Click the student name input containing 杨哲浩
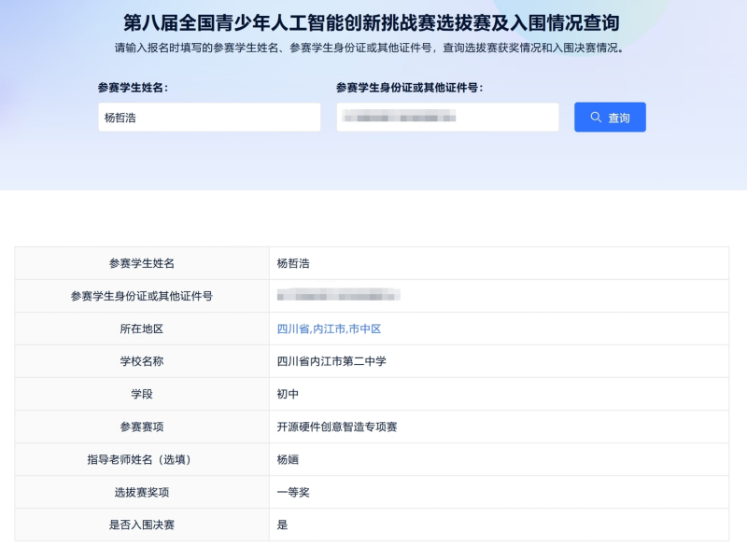Viewport: 747px width, 560px height. [x=210, y=117]
